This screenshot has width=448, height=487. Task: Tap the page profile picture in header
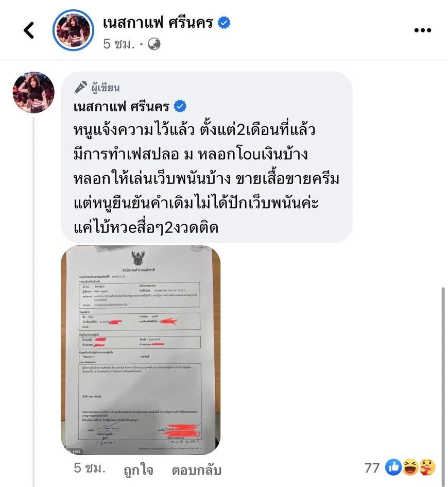coord(73,30)
